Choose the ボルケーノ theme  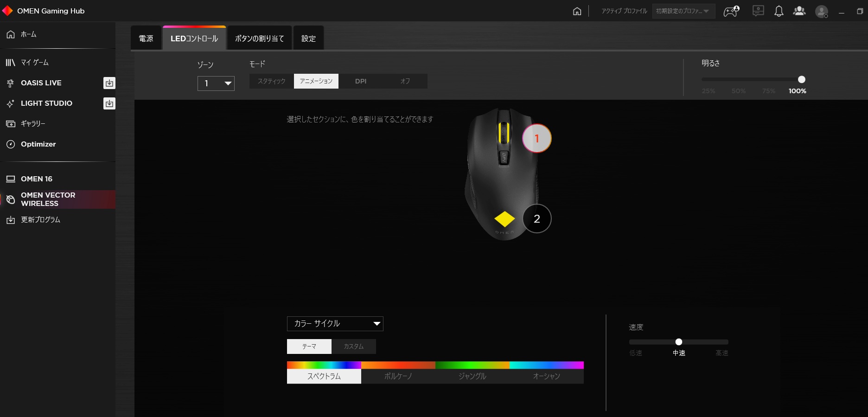[398, 376]
